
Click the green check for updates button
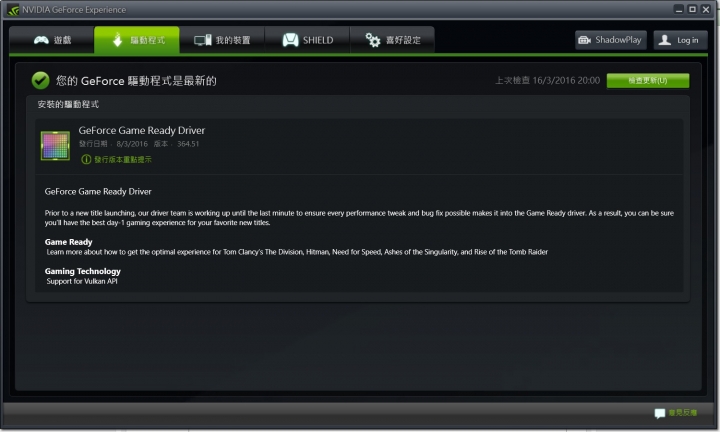[x=647, y=81]
